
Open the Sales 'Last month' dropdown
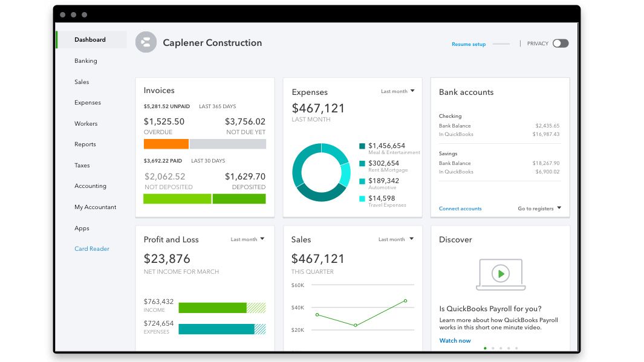click(396, 239)
